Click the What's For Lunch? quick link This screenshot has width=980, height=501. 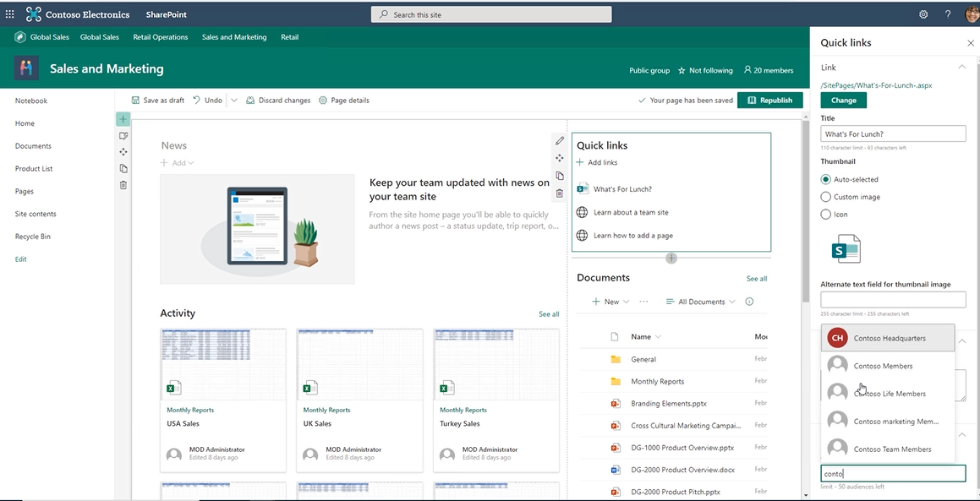(622, 188)
